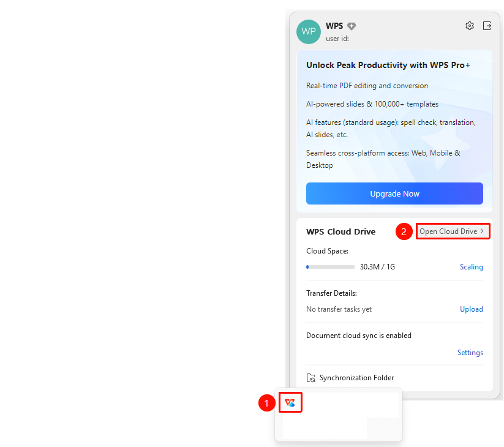Image resolution: width=504 pixels, height=447 pixels.
Task: Click 'Real-time PDF editing and conversion' text
Action: pyautogui.click(x=367, y=86)
